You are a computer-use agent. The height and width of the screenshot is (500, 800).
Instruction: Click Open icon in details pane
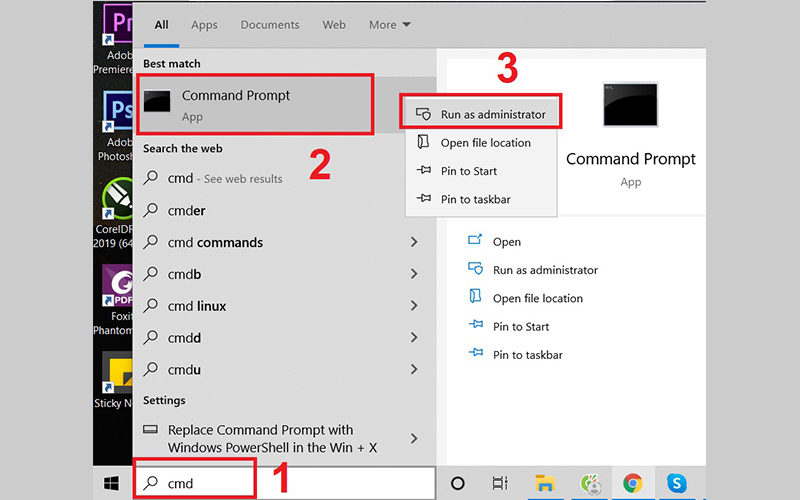(x=475, y=240)
